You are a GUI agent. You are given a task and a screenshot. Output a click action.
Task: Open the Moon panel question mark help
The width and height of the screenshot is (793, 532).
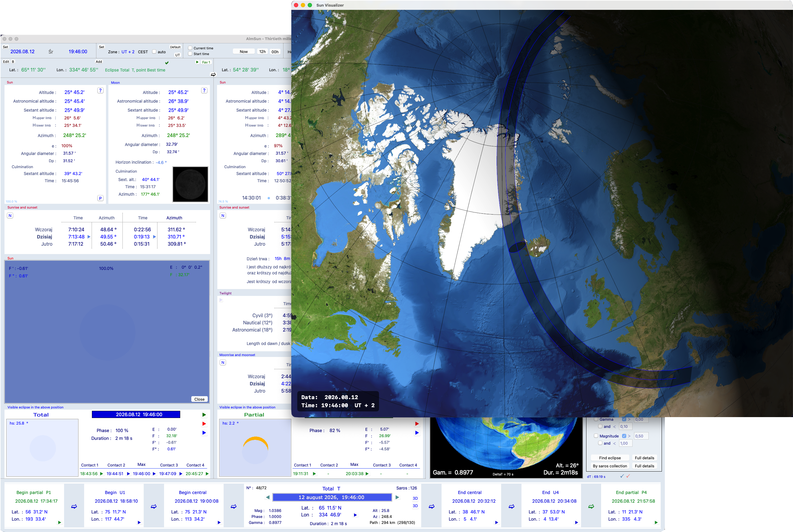[x=204, y=90]
